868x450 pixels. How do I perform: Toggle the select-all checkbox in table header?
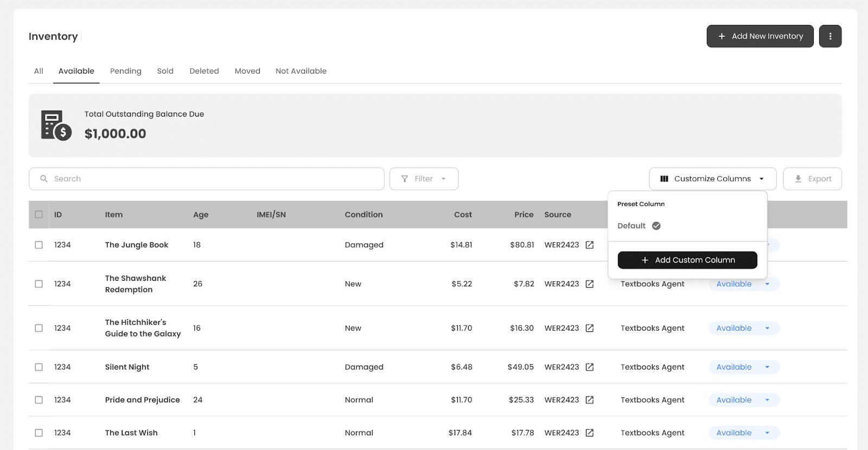tap(39, 215)
